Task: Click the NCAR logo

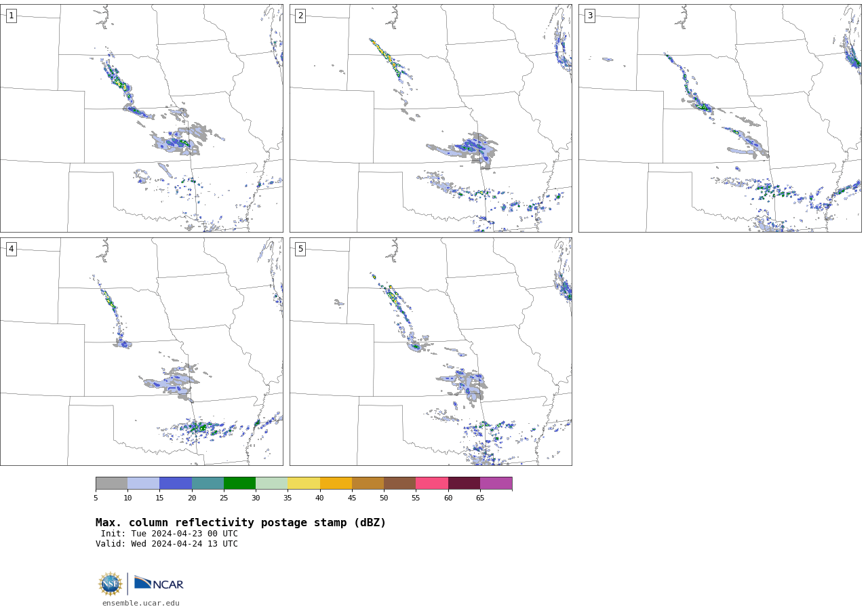Action: [x=159, y=583]
